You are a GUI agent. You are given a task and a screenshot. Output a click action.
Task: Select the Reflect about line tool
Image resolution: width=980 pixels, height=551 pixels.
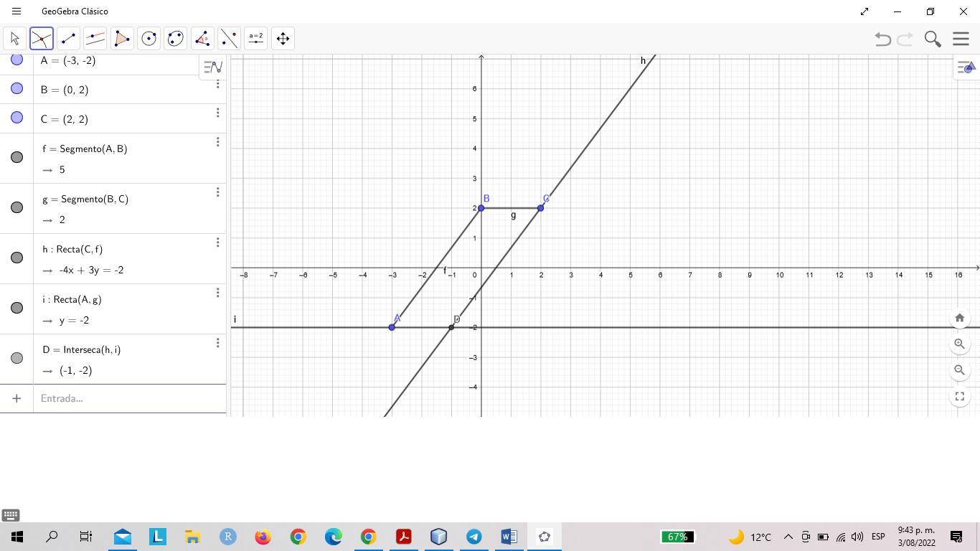230,39
